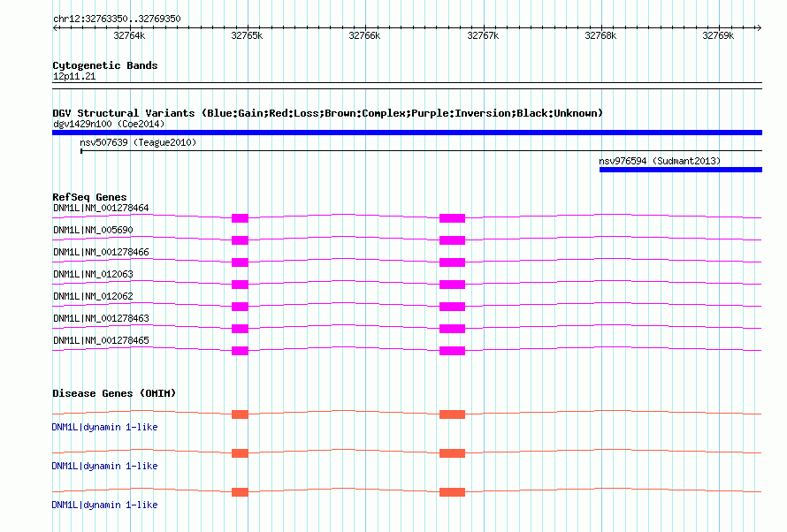
Task: Click the right magenta exon of NM_012063
Action: click(x=452, y=285)
